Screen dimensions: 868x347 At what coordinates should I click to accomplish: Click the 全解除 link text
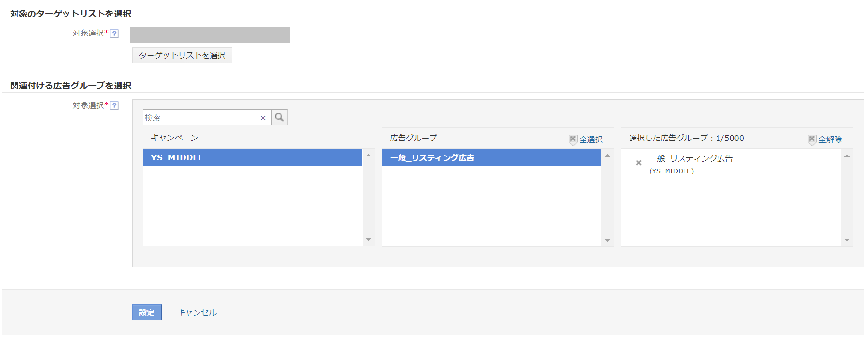(x=830, y=139)
